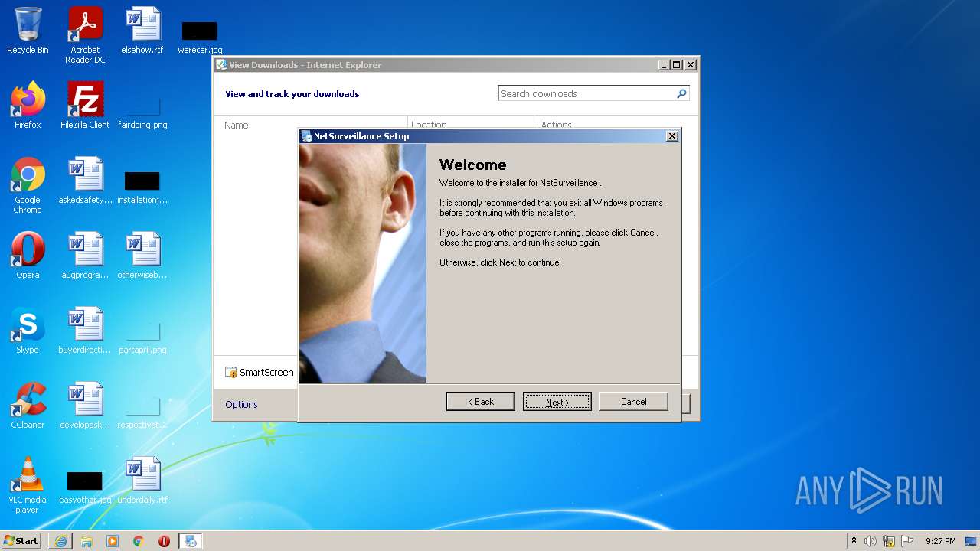Select fairdoing.png desktop file

pos(142,112)
